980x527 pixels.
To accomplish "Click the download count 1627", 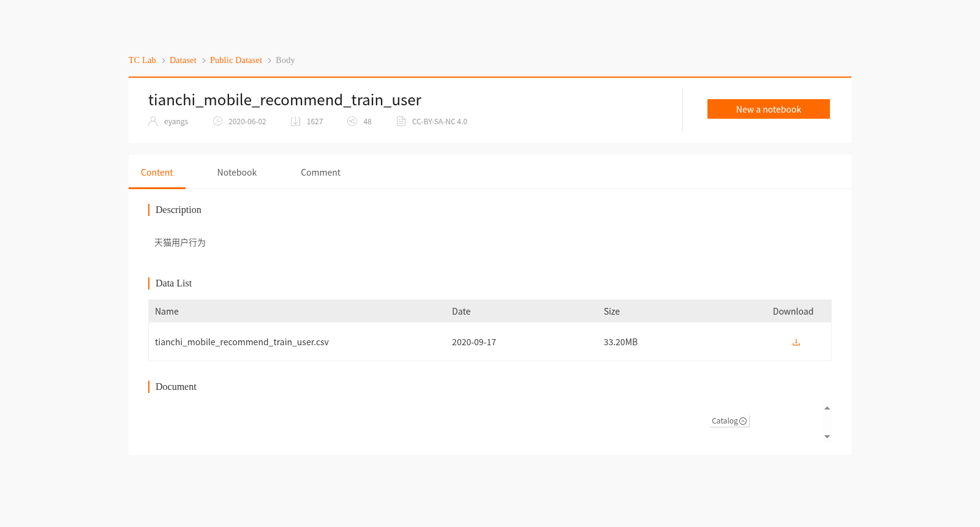I will pyautogui.click(x=315, y=122).
